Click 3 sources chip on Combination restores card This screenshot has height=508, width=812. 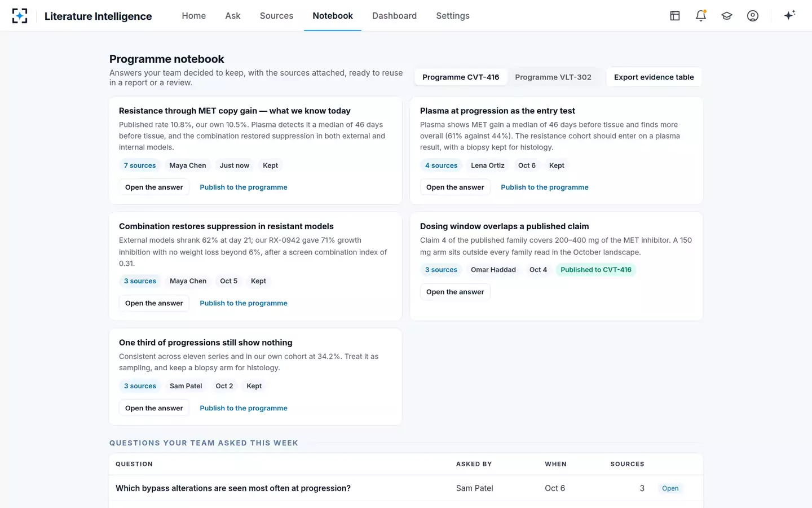click(140, 281)
